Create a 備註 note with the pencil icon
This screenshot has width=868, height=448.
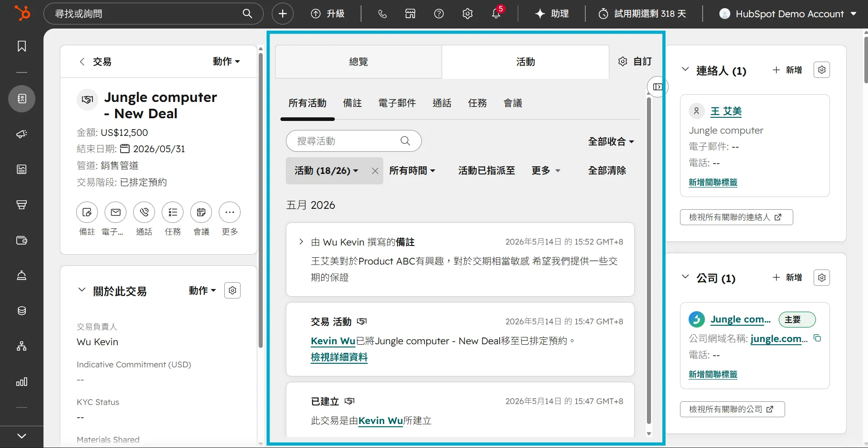87,212
